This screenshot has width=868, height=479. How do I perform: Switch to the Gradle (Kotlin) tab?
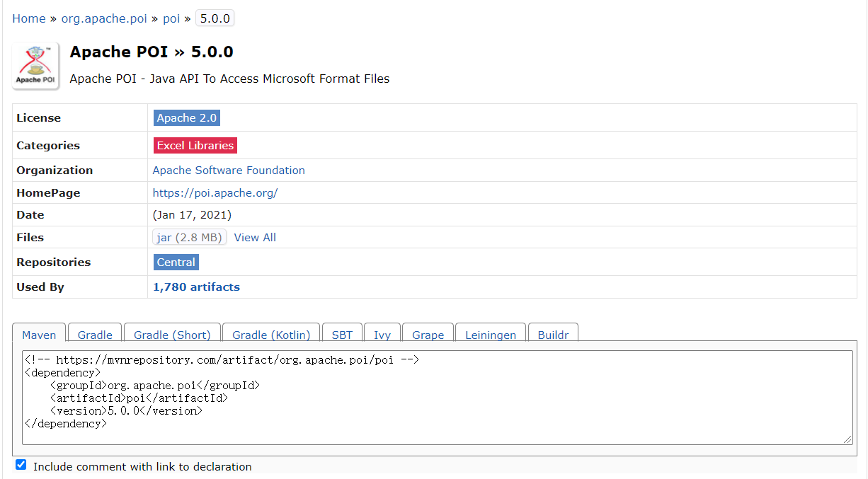(x=271, y=335)
